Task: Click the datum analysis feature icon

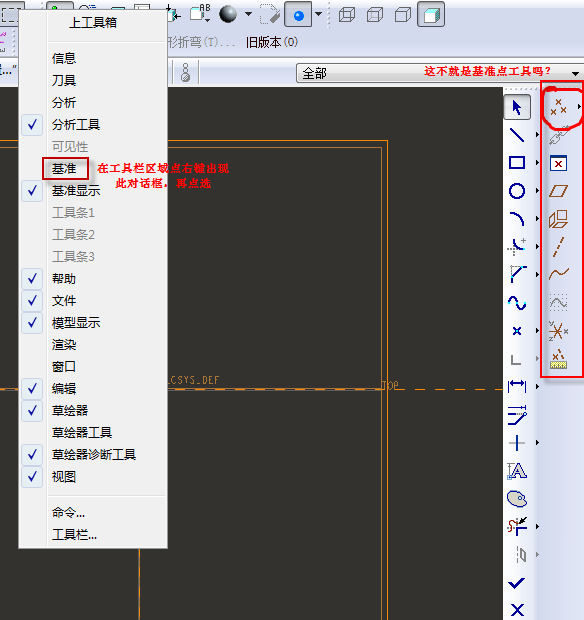Action: (x=558, y=359)
